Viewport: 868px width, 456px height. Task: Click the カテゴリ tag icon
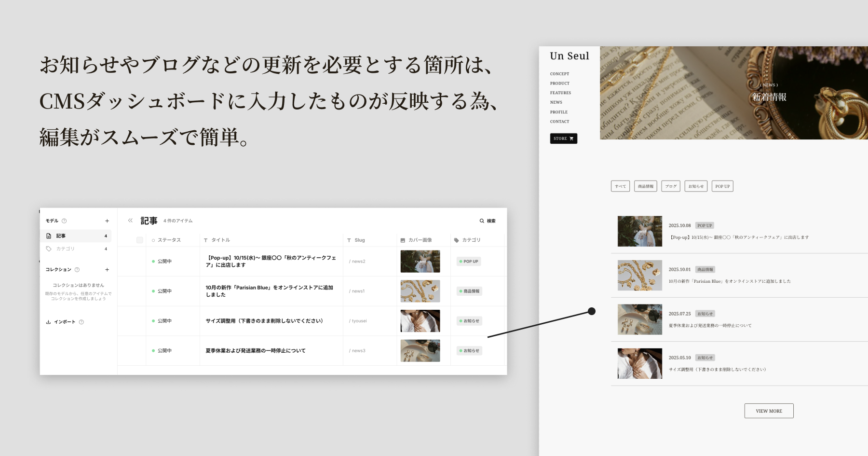tap(48, 249)
